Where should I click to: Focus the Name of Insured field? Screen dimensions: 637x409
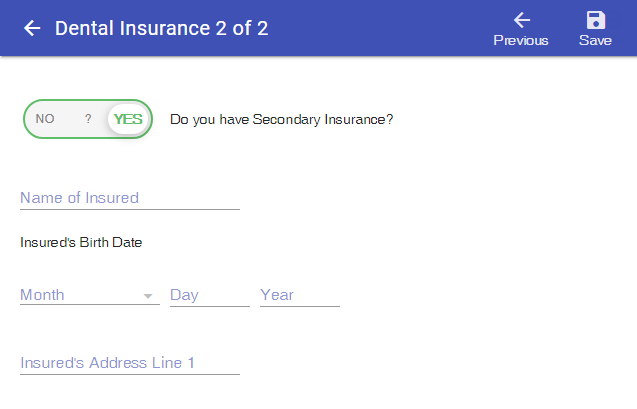[130, 198]
